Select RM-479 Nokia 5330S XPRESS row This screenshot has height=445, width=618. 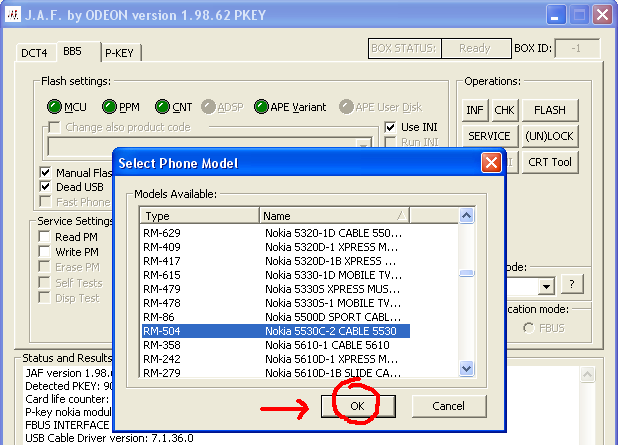coord(275,289)
